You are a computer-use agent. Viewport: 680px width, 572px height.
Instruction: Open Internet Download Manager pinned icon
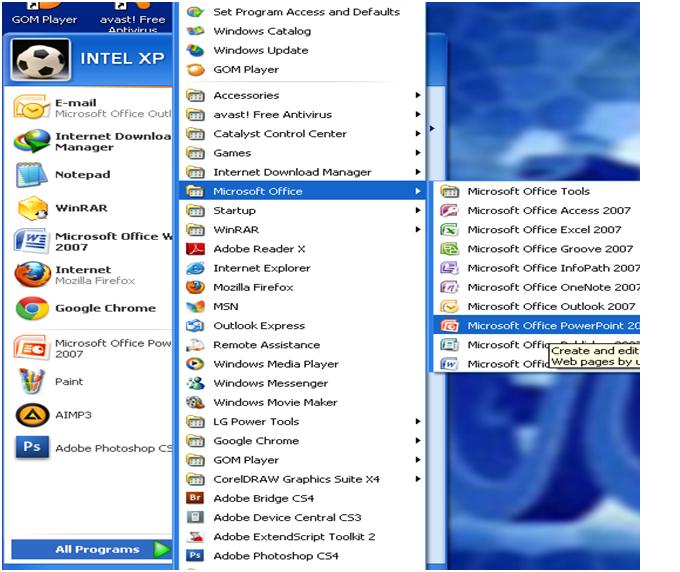[x=31, y=141]
